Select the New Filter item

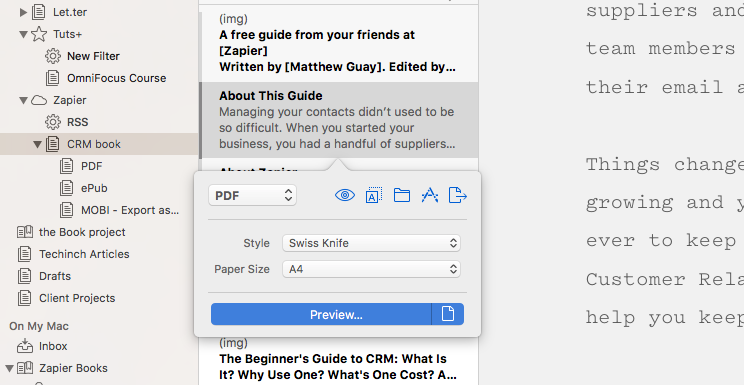93,56
